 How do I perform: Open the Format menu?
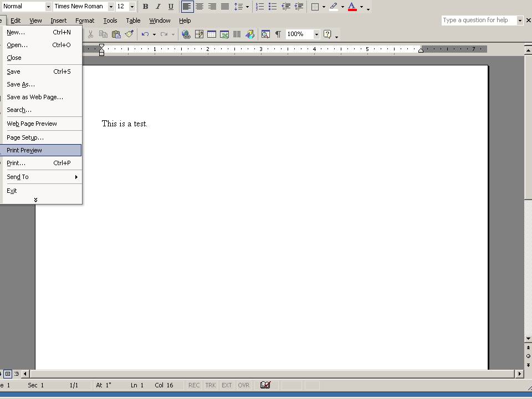tap(85, 21)
